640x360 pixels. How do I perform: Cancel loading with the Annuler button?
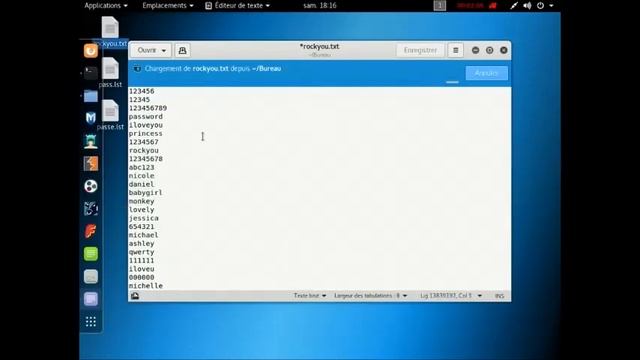pyautogui.click(x=487, y=73)
